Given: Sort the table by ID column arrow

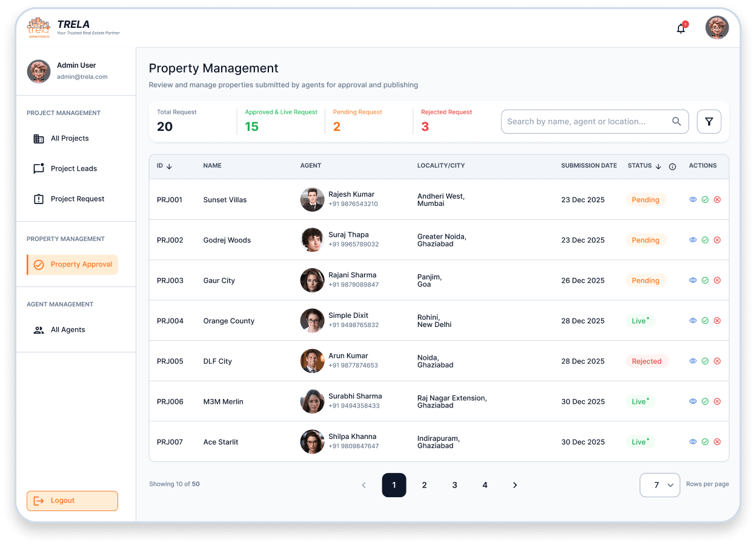Looking at the screenshot, I should [x=169, y=167].
